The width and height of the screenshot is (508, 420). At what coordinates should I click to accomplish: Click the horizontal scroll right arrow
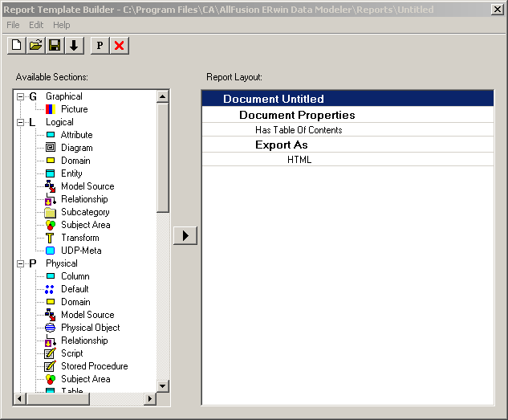[x=150, y=398]
